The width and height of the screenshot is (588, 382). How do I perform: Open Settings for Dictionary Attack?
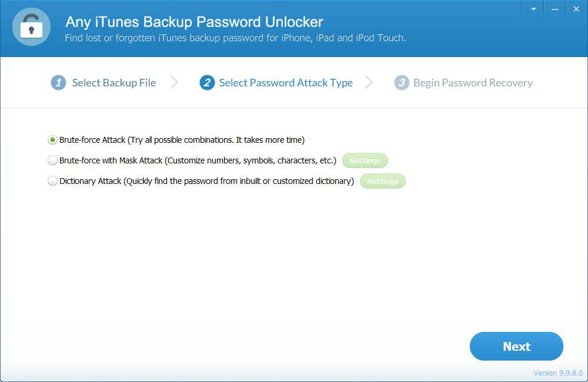pos(383,181)
